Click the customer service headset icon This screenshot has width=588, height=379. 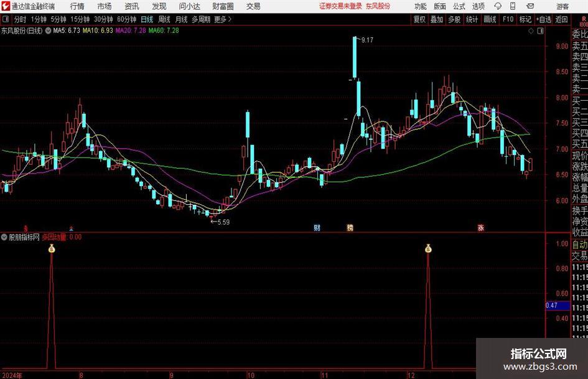pyautogui.click(x=498, y=6)
